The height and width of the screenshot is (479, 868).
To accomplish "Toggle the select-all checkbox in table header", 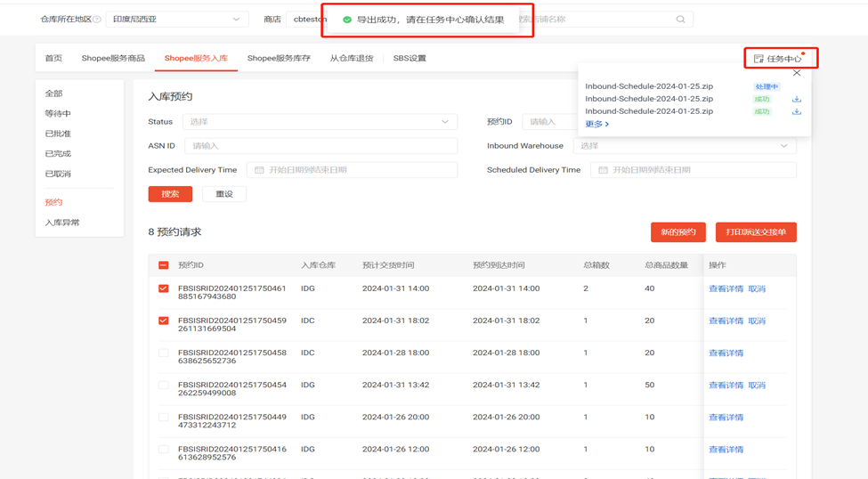I will pyautogui.click(x=163, y=265).
